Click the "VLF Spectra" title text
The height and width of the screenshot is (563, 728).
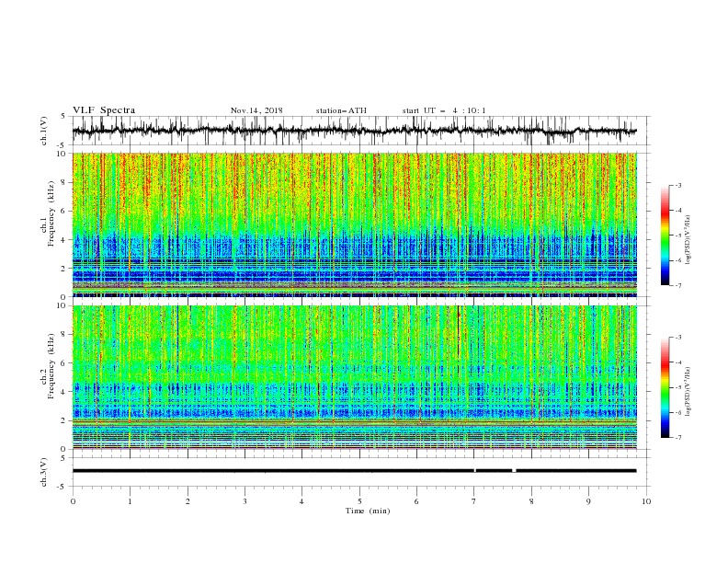104,110
